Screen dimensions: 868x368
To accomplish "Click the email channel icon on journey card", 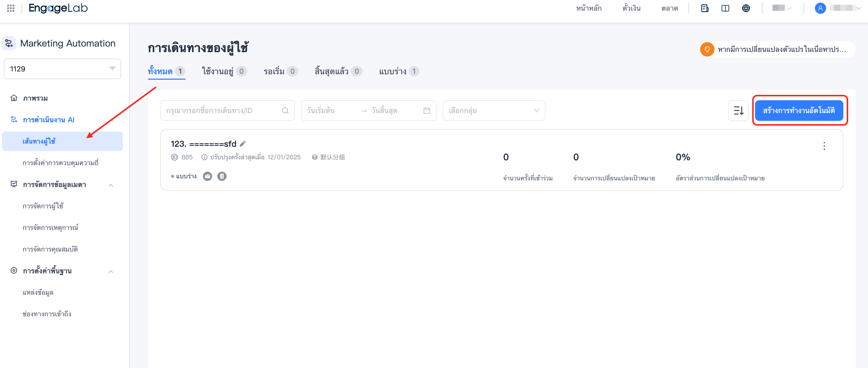I will pos(207,176).
